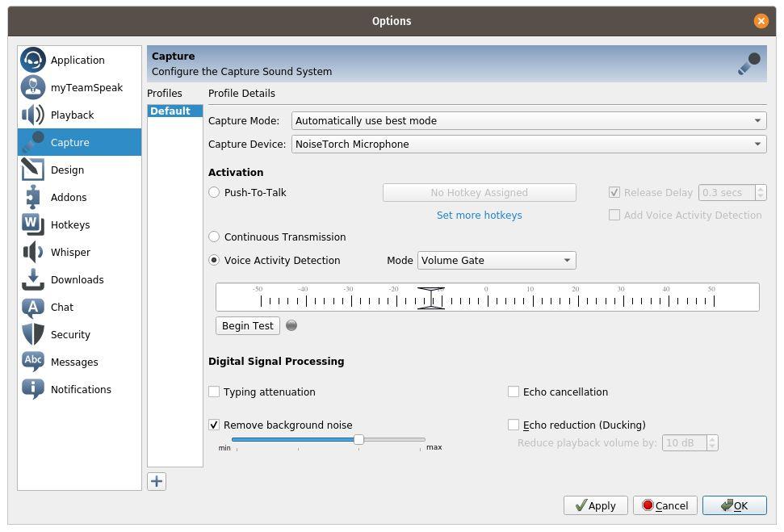Add a new profile with plus button
The height and width of the screenshot is (532, 784).
coord(157,481)
